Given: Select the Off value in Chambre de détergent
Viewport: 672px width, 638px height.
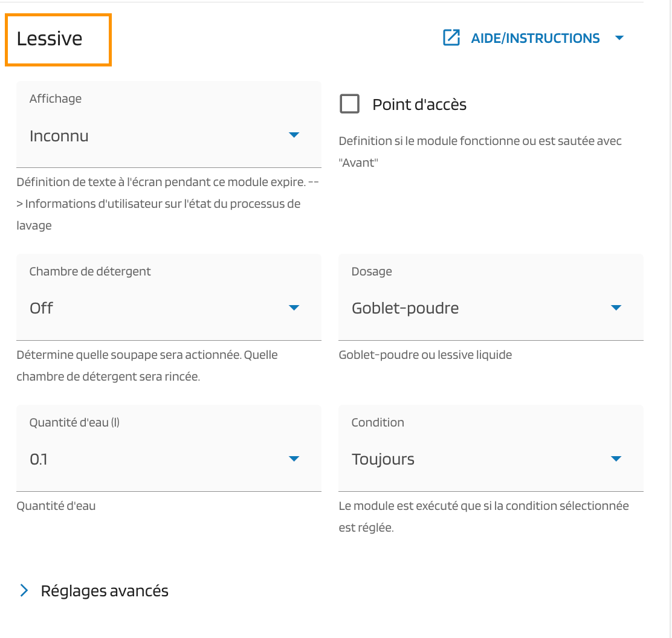Looking at the screenshot, I should [x=42, y=308].
